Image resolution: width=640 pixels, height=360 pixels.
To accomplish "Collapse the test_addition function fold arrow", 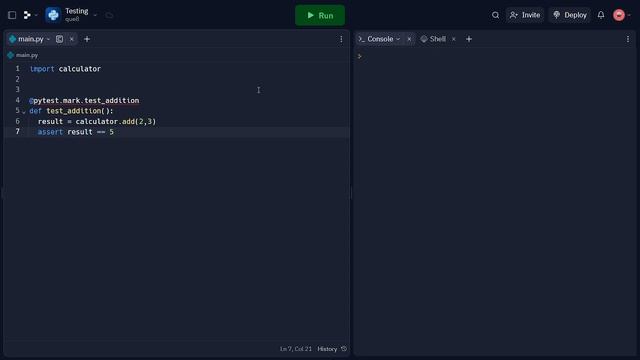I will (24, 111).
